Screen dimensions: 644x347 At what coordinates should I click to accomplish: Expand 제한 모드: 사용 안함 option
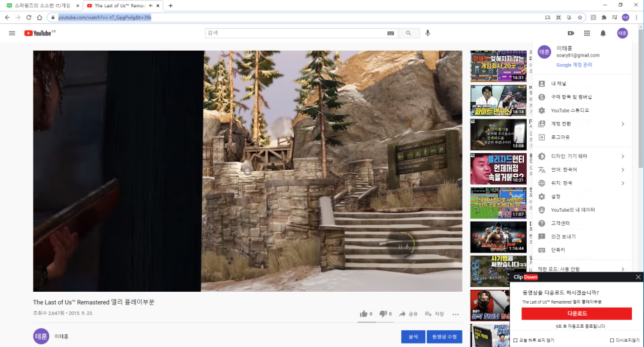click(581, 269)
